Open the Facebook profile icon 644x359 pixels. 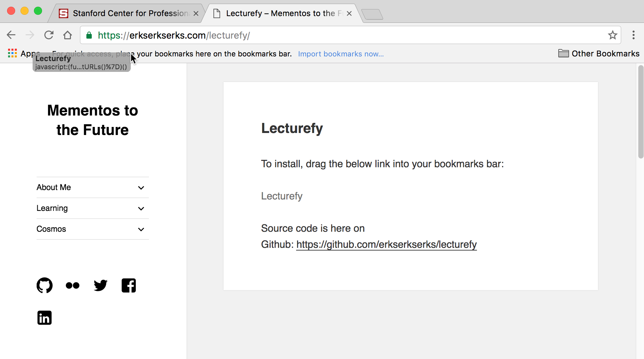129,285
